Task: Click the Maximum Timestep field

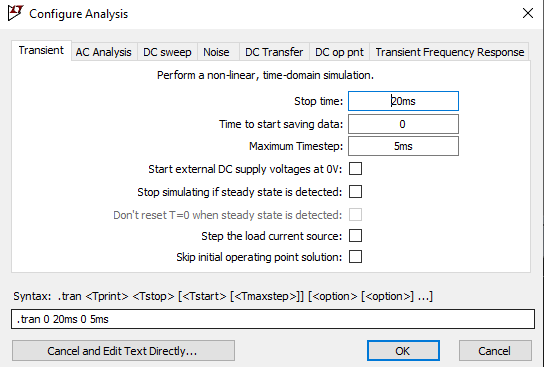Action: pos(403,146)
